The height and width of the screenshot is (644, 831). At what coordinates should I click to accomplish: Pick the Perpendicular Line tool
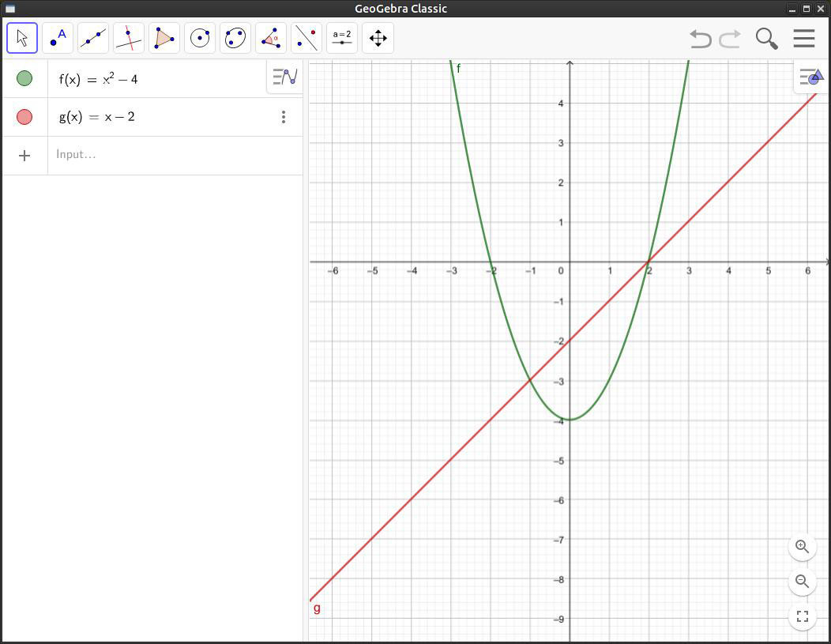point(129,38)
